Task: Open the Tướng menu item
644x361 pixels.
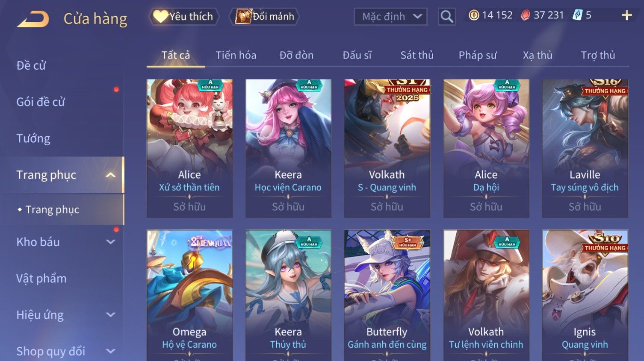Action: (x=33, y=138)
